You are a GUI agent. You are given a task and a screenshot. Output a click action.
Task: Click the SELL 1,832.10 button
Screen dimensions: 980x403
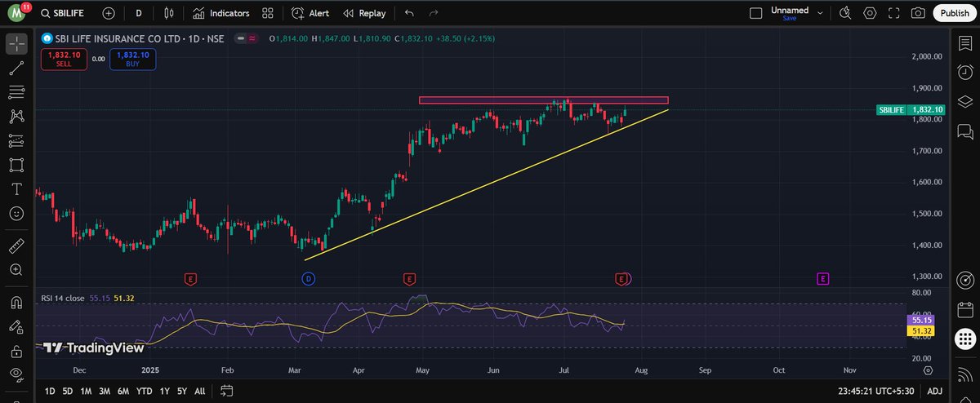(63, 59)
